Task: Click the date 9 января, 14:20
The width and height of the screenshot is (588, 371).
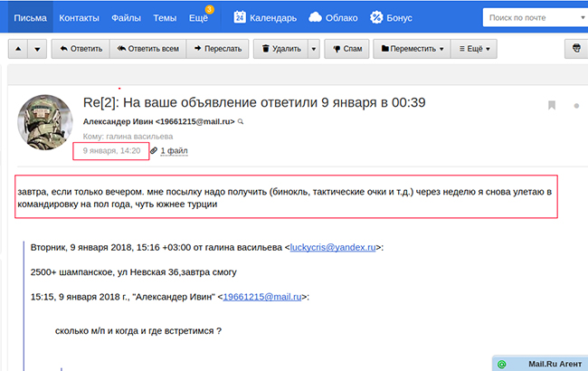Action: pyautogui.click(x=111, y=151)
